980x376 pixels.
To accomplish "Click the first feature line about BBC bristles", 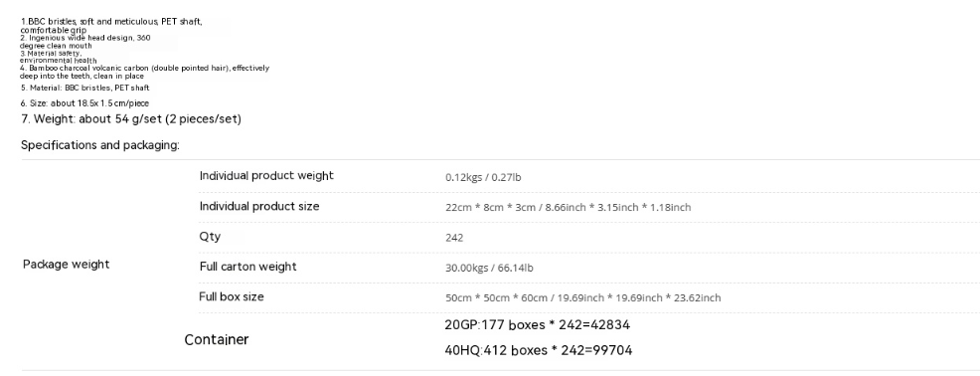I will tap(111, 26).
